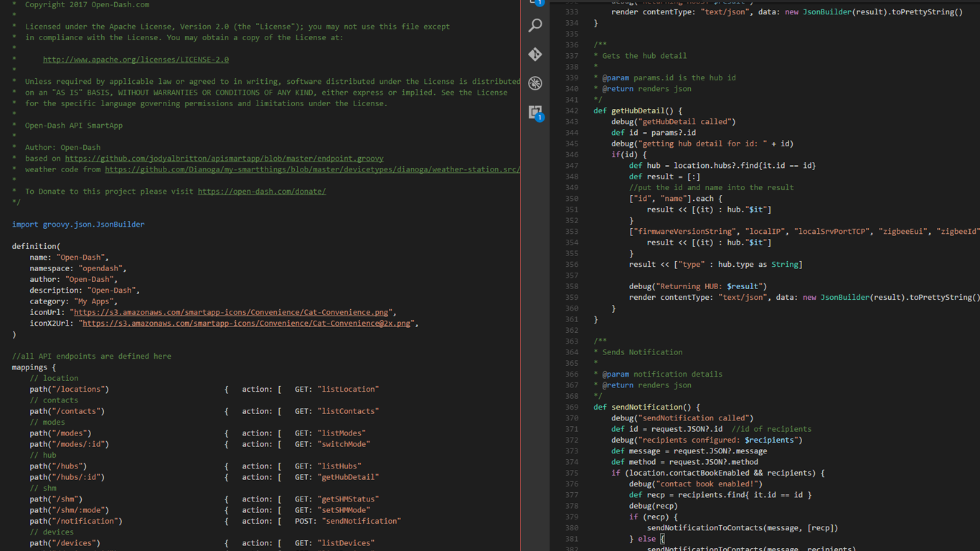Image resolution: width=980 pixels, height=551 pixels.
Task: Click sendNotificationToContacts(message, [recp]) line
Action: pos(743,528)
